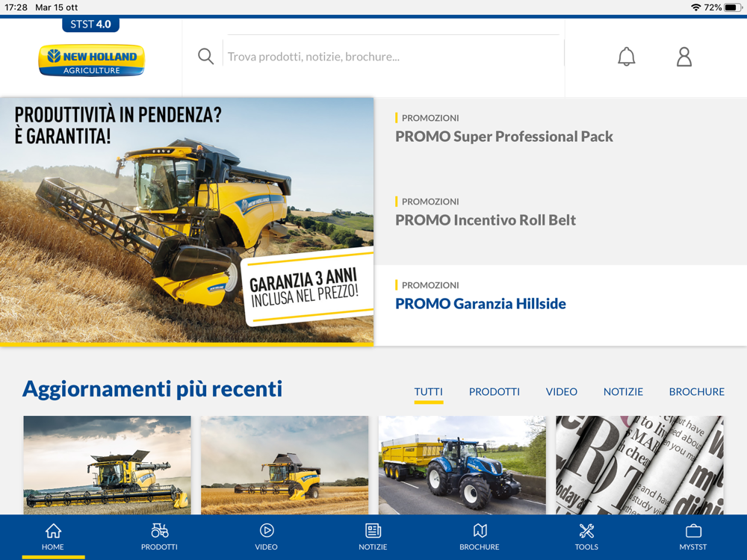
Task: Select the BROCHURE filter tab
Action: (x=696, y=392)
